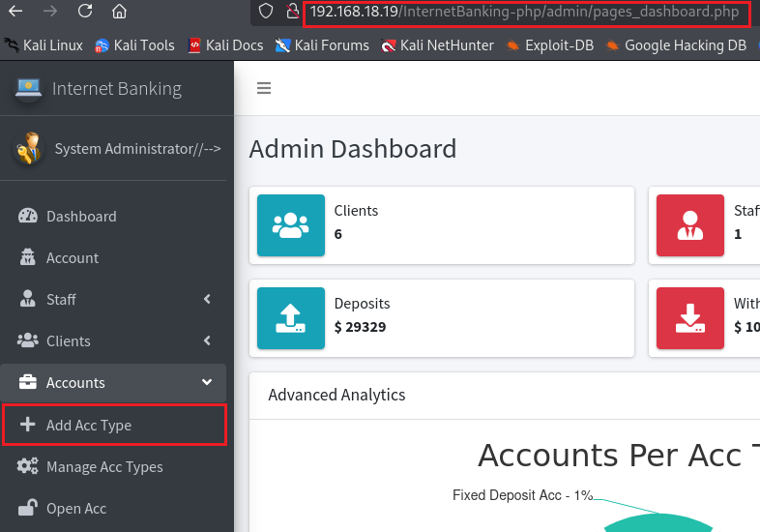Toggle sidebar with hamburger menu icon
This screenshot has height=532, width=760.
[x=264, y=88]
